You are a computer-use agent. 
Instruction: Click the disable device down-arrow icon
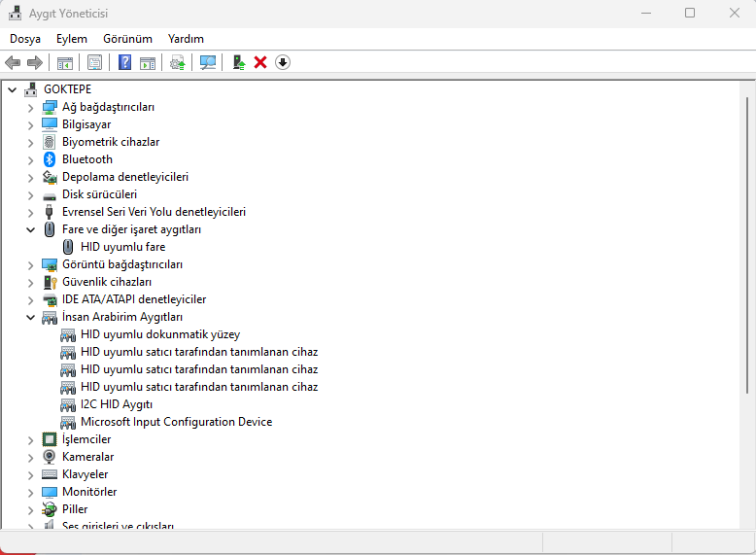tap(283, 62)
